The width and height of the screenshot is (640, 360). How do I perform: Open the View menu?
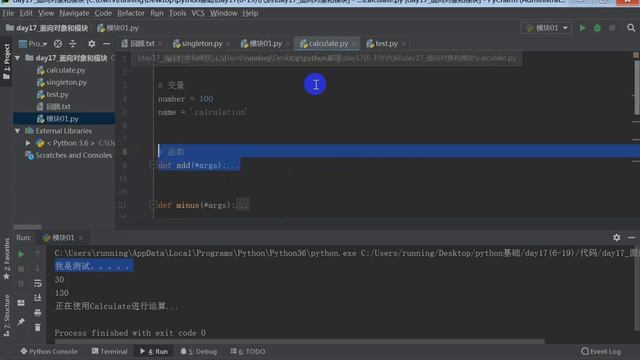46,13
